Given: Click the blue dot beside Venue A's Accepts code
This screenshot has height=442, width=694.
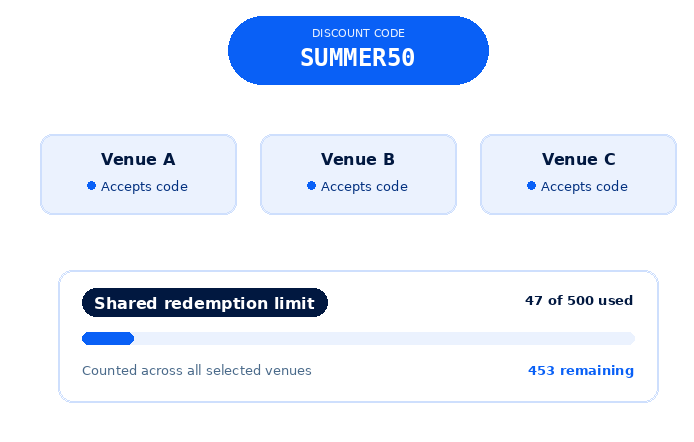Looking at the screenshot, I should [x=92, y=186].
